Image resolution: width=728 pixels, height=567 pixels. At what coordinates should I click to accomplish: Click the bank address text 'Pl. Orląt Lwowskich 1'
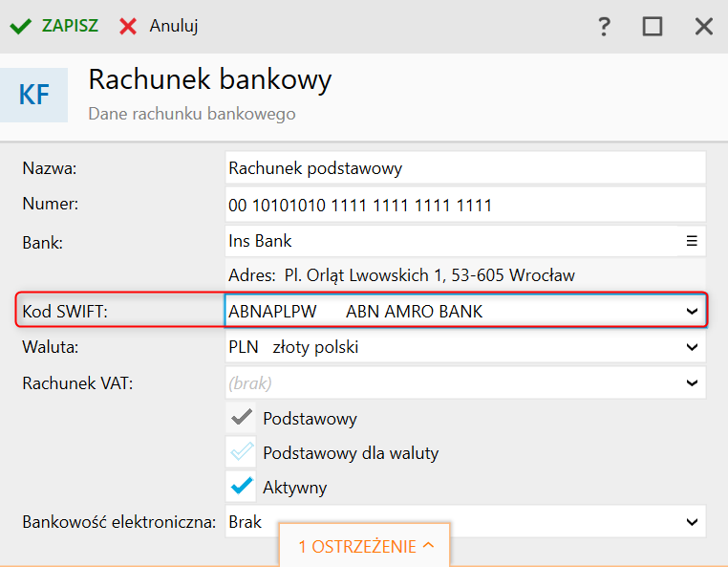(365, 275)
